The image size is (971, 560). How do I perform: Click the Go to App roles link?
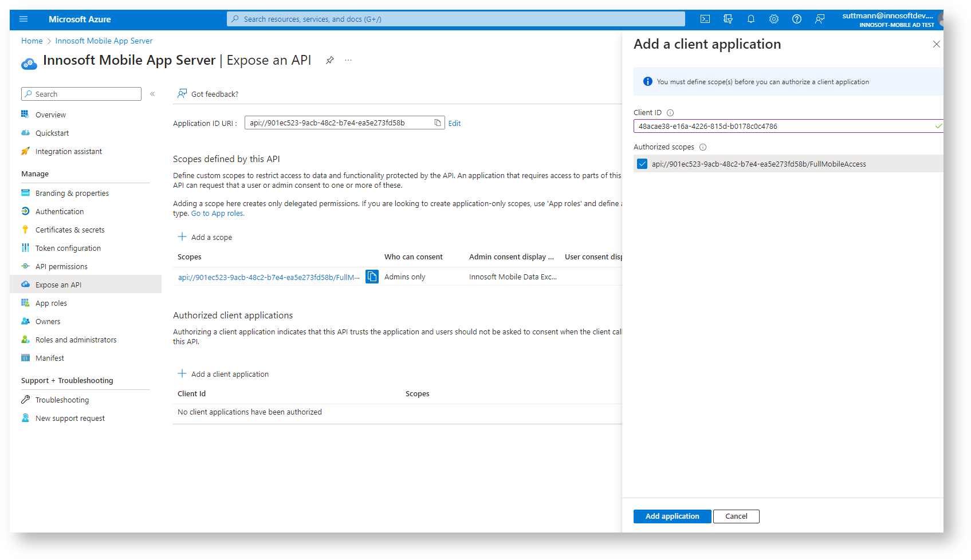(218, 214)
